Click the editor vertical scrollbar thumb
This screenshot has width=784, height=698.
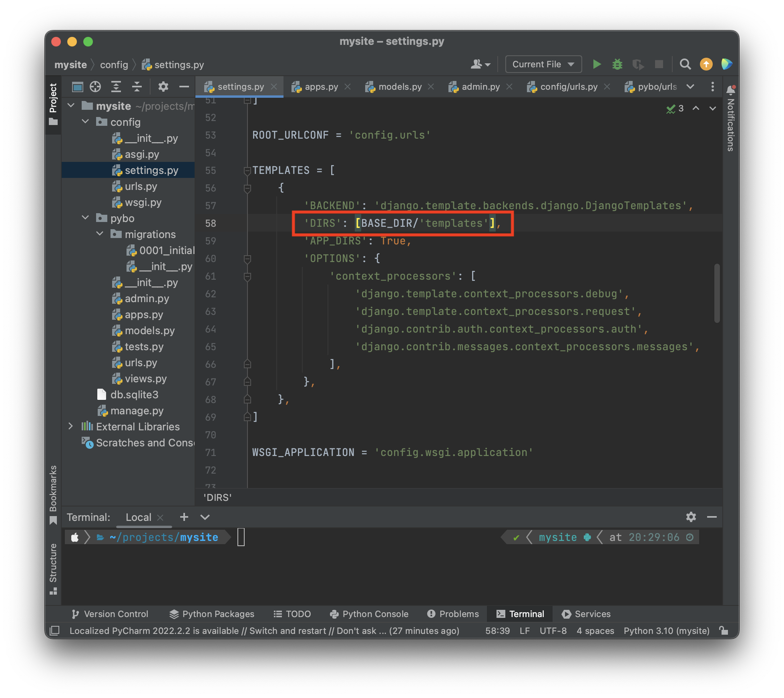click(717, 293)
